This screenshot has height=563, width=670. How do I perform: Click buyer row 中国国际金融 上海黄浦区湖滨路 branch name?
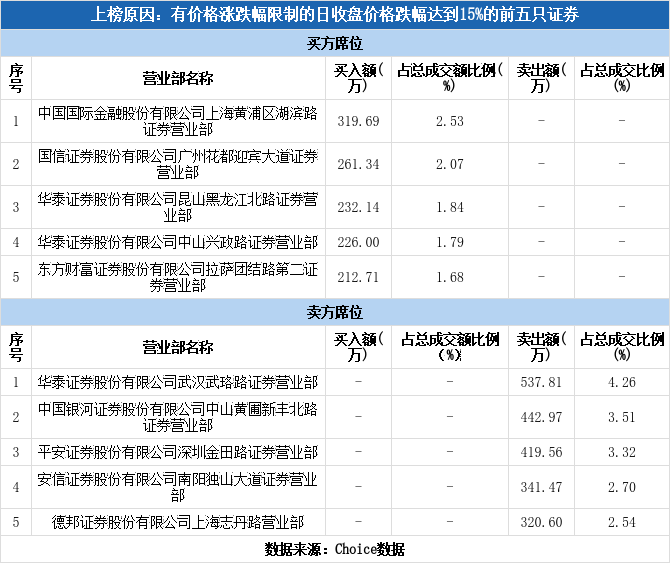(178, 121)
